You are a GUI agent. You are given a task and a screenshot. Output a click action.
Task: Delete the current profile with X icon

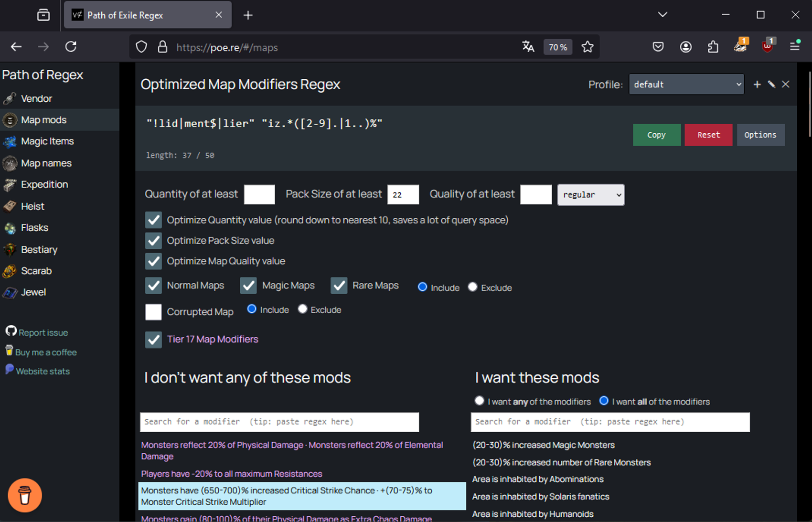point(786,85)
